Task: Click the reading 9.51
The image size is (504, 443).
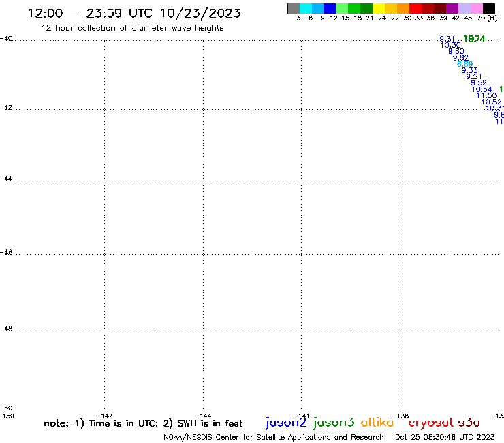Action: coord(474,76)
